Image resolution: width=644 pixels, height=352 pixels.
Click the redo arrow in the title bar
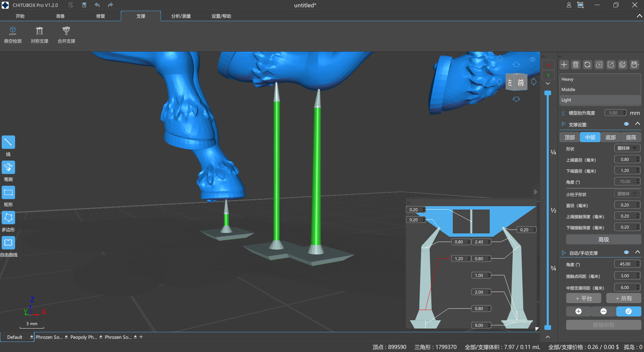110,5
